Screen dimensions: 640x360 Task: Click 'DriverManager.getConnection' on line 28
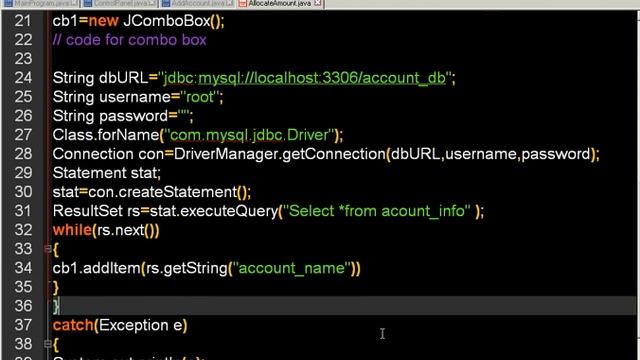280,154
